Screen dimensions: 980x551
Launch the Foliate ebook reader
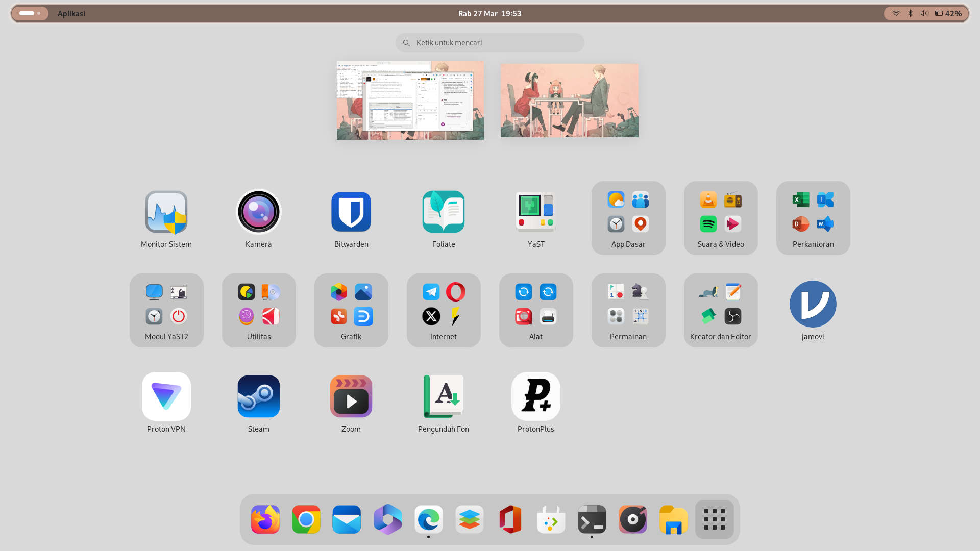click(x=443, y=212)
